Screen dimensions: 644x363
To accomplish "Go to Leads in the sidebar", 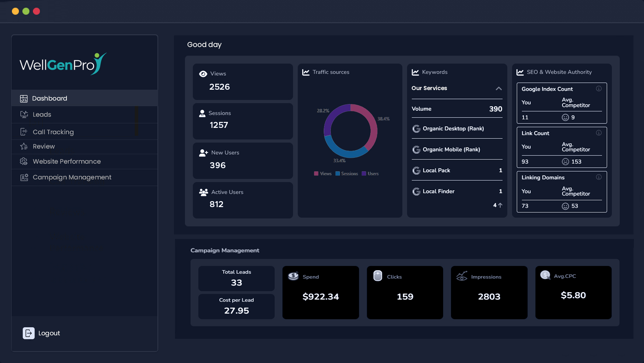I will [84, 115].
